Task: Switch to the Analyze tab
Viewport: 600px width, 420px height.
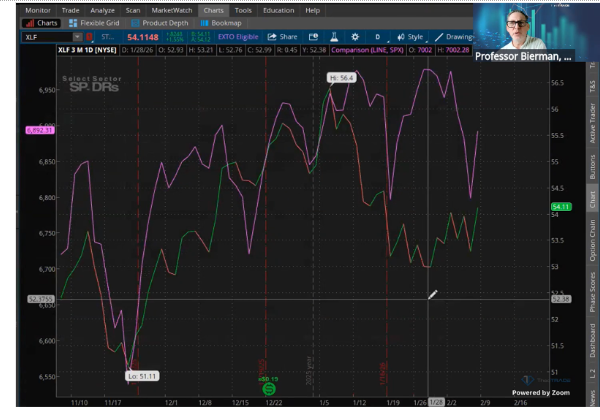Action: pyautogui.click(x=102, y=10)
